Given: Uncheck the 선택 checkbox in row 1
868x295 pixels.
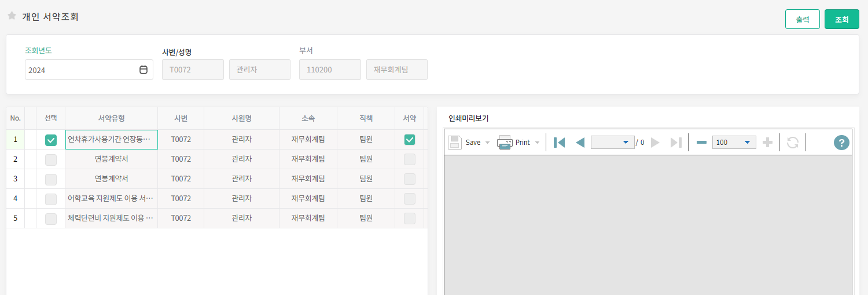Looking at the screenshot, I should (51, 140).
